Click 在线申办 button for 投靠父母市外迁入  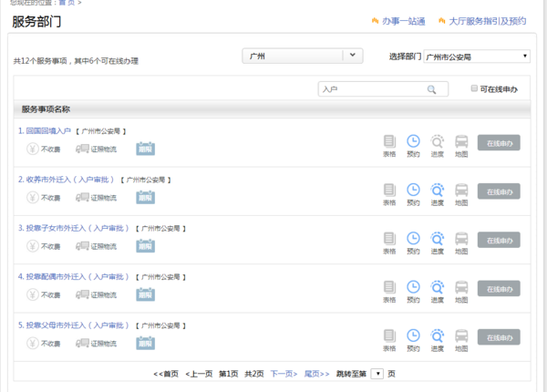(499, 336)
